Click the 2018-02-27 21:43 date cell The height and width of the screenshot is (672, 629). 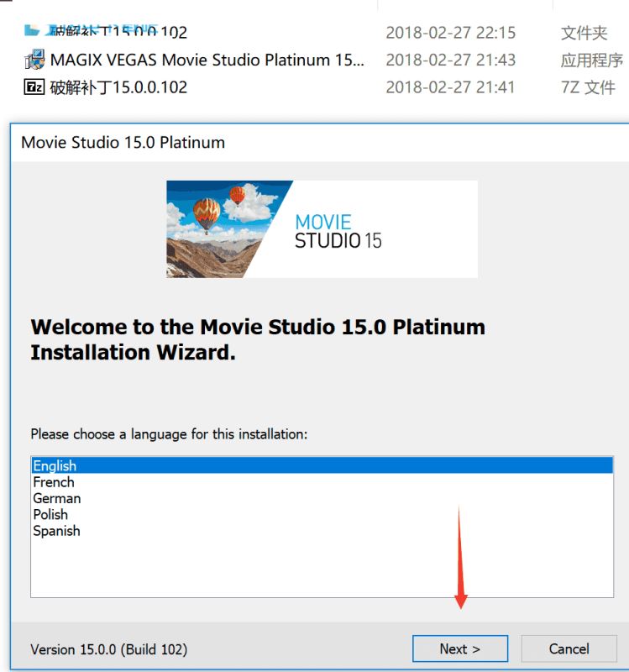click(x=450, y=60)
